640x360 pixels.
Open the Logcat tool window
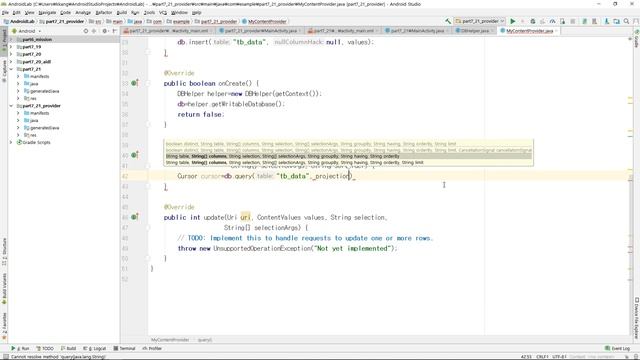tap(94, 349)
